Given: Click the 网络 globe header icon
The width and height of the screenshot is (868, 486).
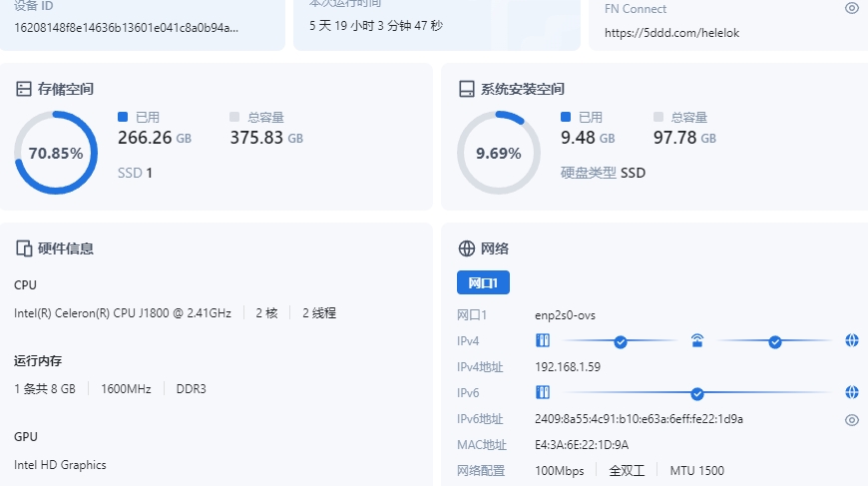Looking at the screenshot, I should click(x=467, y=248).
